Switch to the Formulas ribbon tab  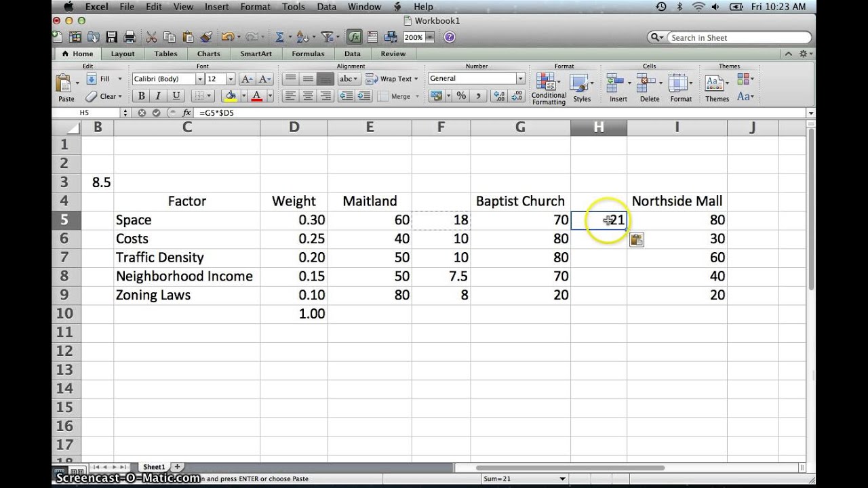tap(308, 54)
